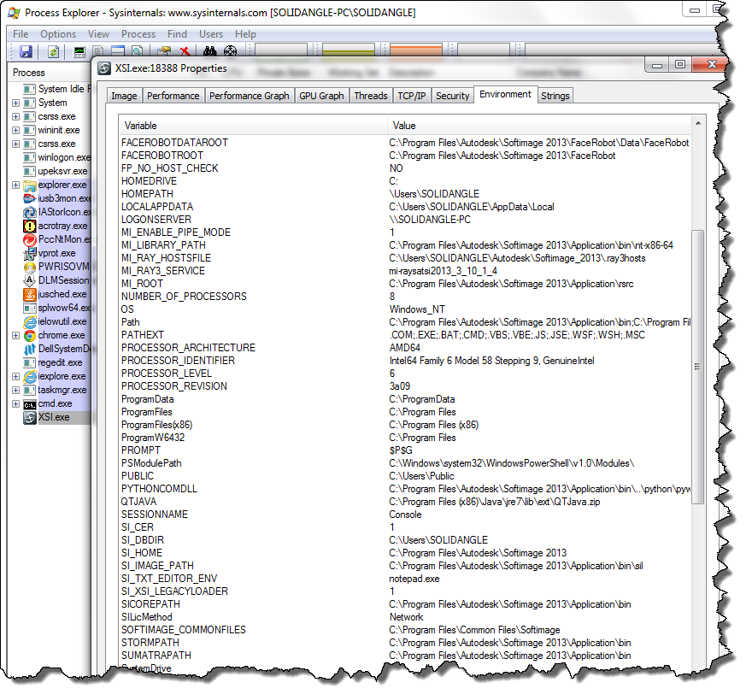This screenshot has height=700, width=752.
Task: Open the Performance Graph tab
Action: click(249, 96)
